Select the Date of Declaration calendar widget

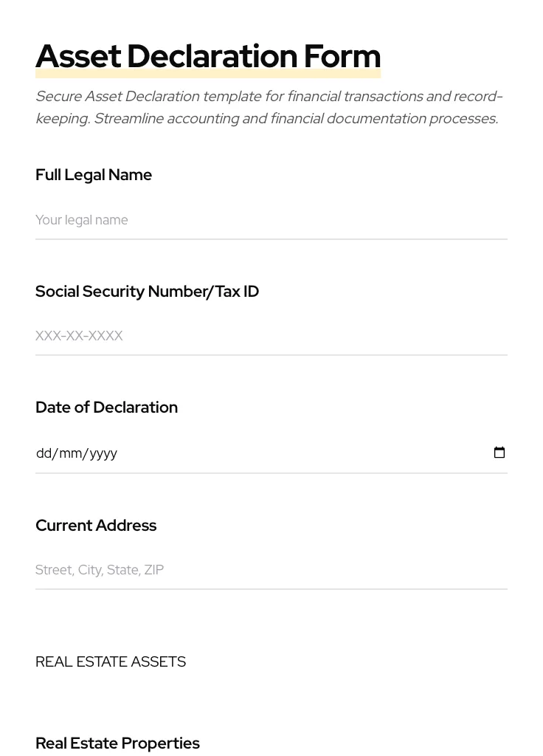coord(499,452)
